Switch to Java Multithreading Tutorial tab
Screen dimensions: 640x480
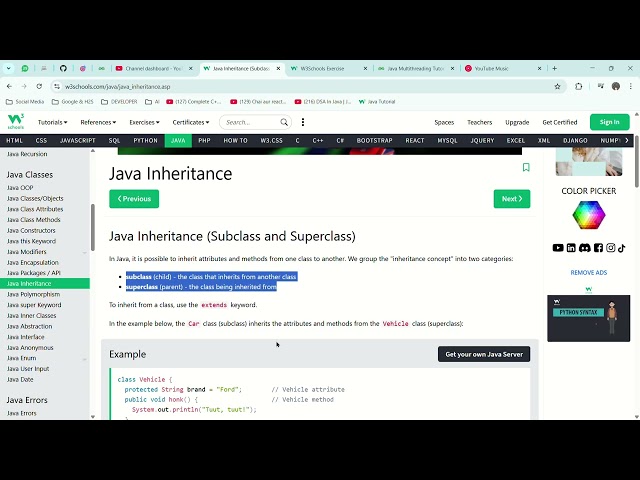point(415,69)
